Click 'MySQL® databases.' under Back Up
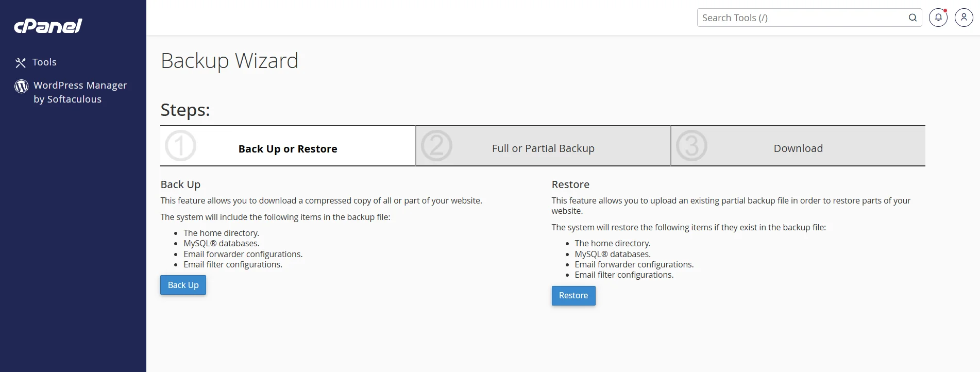The image size is (980, 372). (222, 243)
